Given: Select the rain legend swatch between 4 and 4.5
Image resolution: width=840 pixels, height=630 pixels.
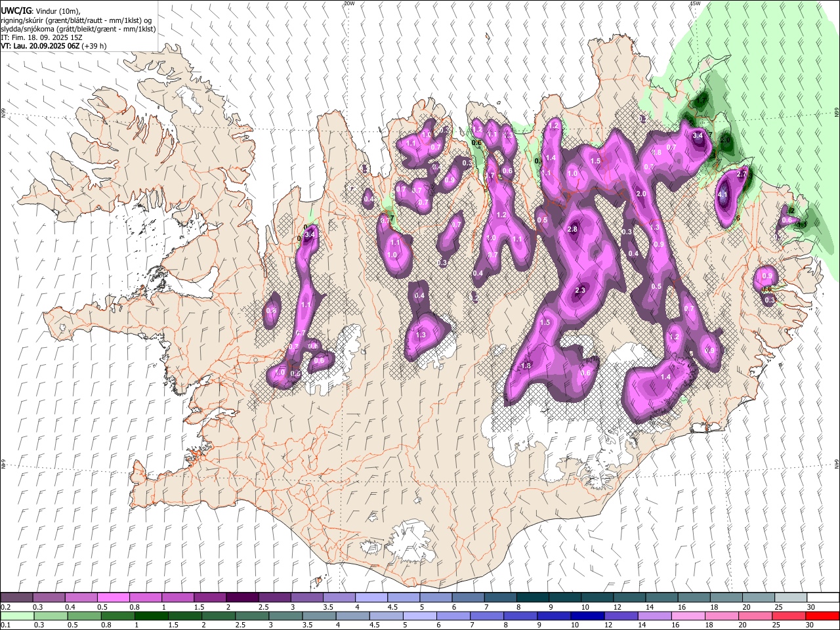Looking at the screenshot, I should pyautogui.click(x=352, y=616).
